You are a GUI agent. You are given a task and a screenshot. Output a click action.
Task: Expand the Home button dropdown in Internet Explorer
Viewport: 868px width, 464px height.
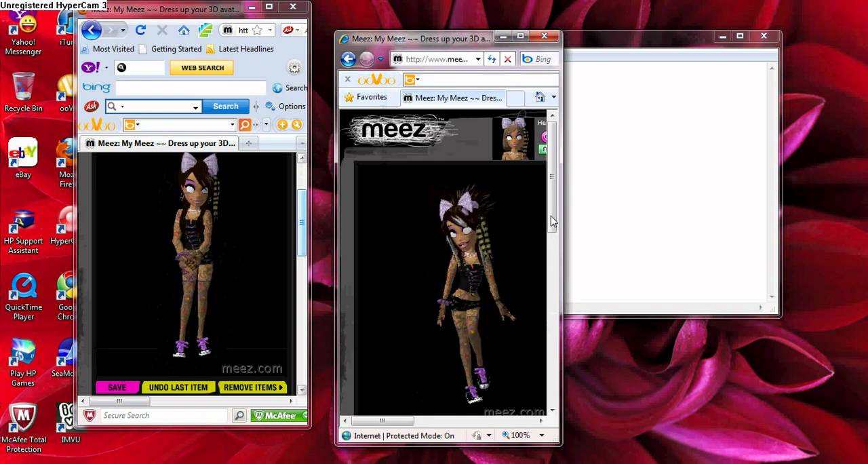[553, 98]
